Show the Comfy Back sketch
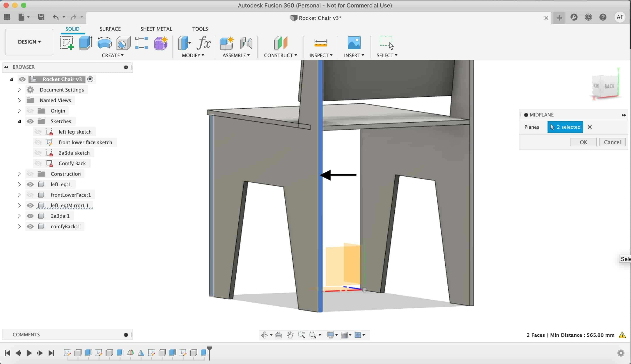631x364 pixels. (x=38, y=163)
